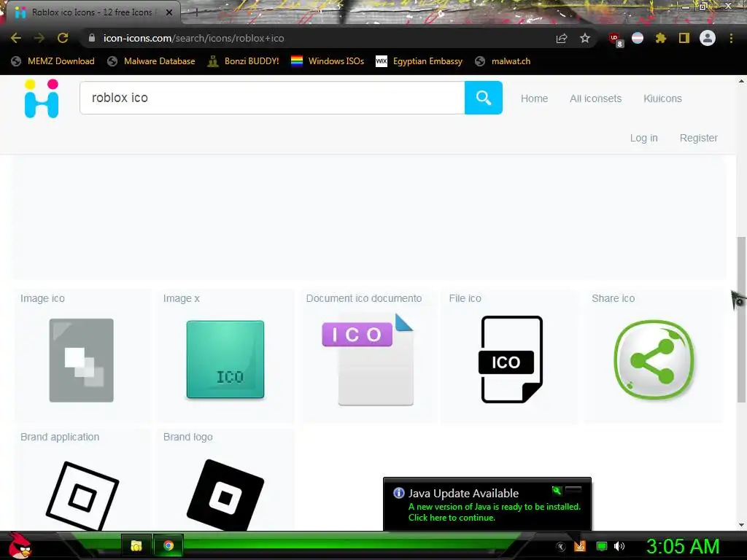Select the green Share ico icon
Screen dimensions: 747x560
point(654,359)
